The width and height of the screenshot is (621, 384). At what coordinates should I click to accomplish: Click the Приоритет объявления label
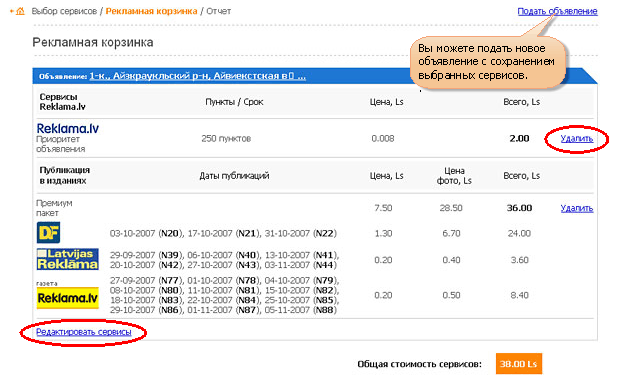point(61,144)
